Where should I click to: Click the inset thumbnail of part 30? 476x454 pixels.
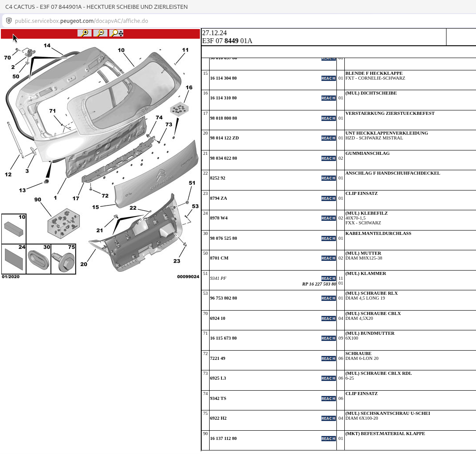[39, 259]
